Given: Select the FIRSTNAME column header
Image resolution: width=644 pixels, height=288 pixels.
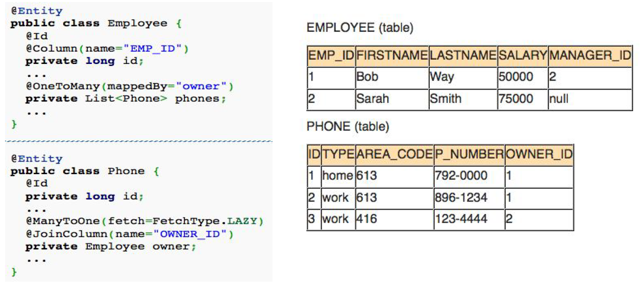Looking at the screenshot, I should click(x=392, y=56).
